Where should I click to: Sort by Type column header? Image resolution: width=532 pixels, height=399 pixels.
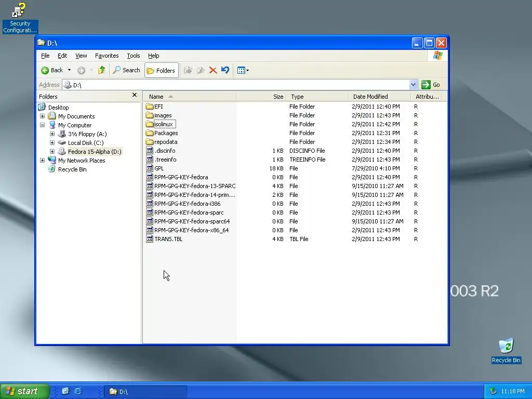click(x=317, y=97)
